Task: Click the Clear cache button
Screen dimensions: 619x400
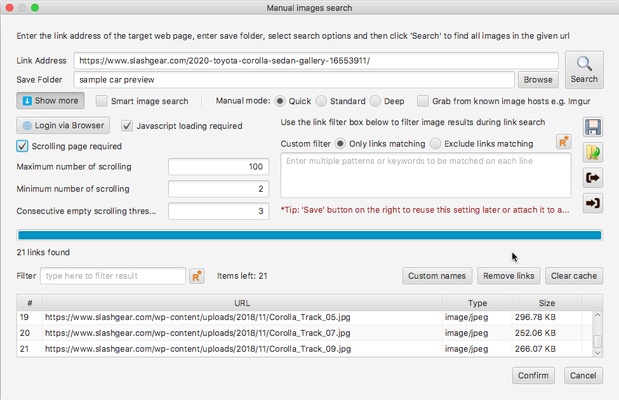Action: pos(574,276)
